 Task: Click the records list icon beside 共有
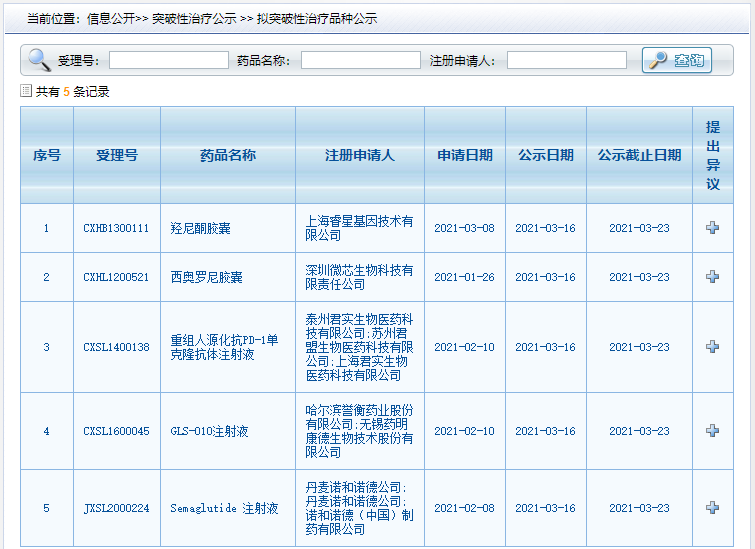pyautogui.click(x=26, y=91)
